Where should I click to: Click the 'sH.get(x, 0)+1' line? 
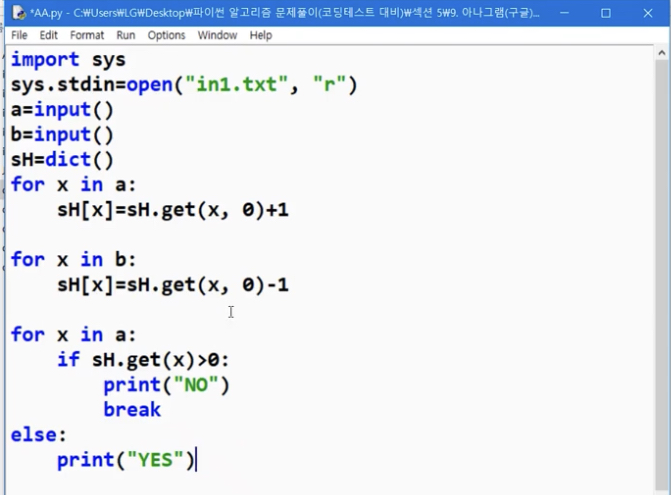point(173,210)
